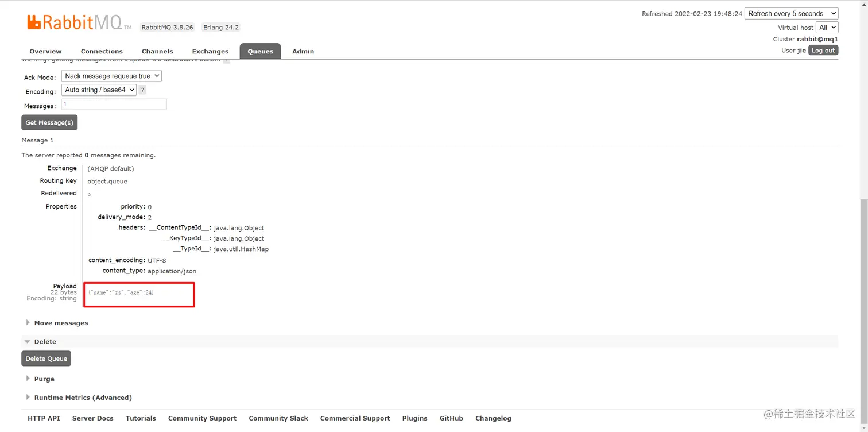Click the RabbitMQ 3.8.26 version label
Viewport: 868px width, 432px height.
pyautogui.click(x=168, y=27)
